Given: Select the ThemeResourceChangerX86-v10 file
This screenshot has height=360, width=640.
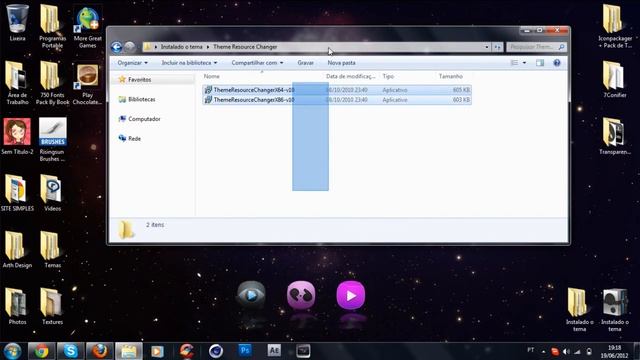Looking at the screenshot, I should 337,100.
